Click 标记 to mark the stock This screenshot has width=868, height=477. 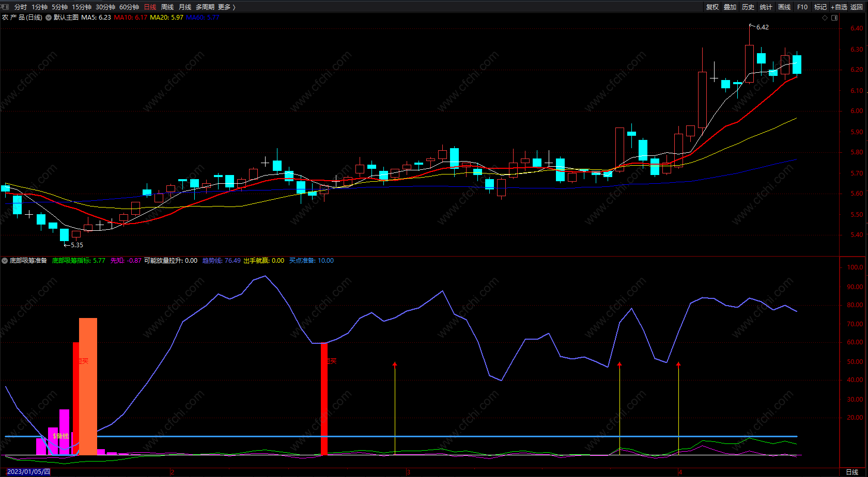(x=820, y=7)
